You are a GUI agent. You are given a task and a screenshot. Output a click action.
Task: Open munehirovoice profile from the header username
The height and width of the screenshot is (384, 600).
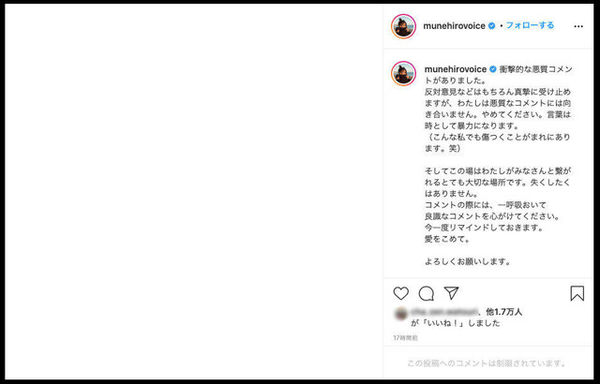coord(454,26)
